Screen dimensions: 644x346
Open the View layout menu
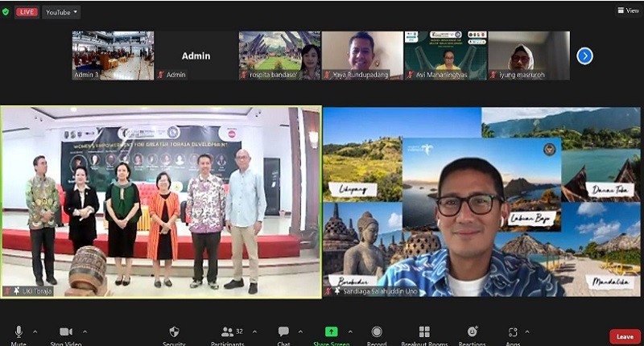[629, 10]
